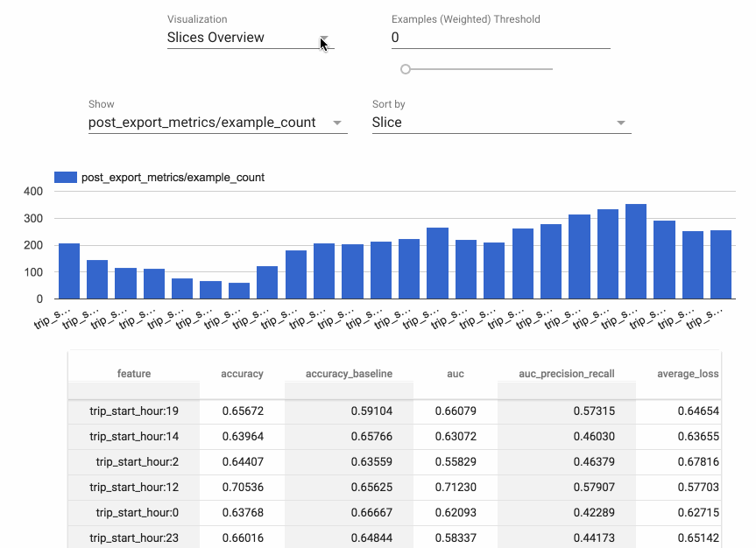Click the tallest bar in the chart
756x548 pixels.
point(635,254)
